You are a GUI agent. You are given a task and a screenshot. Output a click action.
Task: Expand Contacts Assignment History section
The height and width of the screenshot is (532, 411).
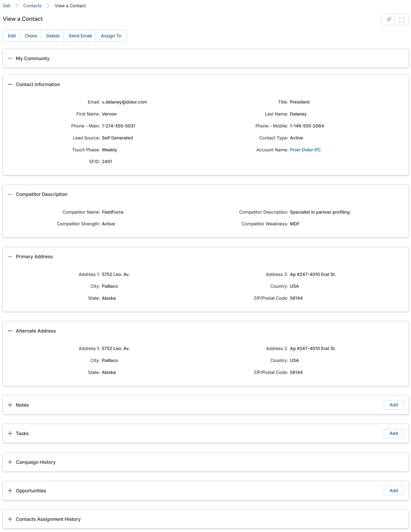point(10,519)
